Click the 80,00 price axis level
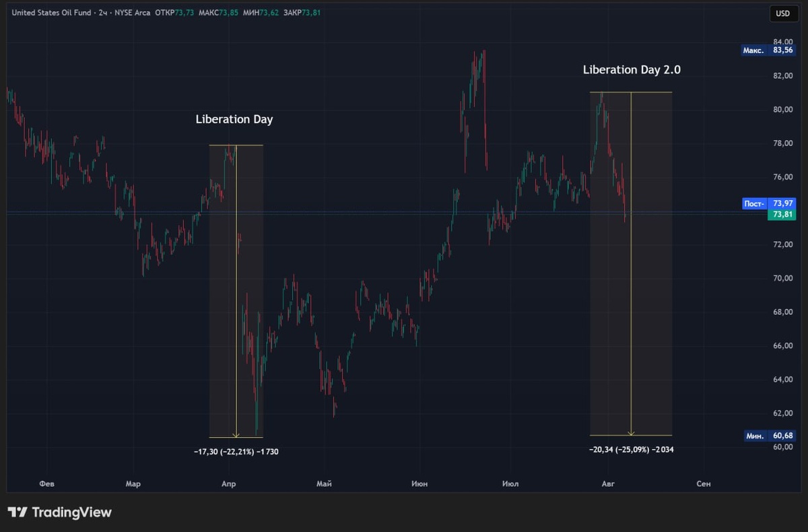This screenshot has height=532, width=808. pos(782,109)
